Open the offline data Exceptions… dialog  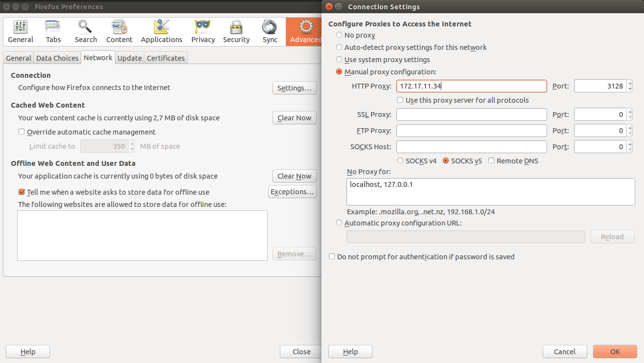[292, 192]
